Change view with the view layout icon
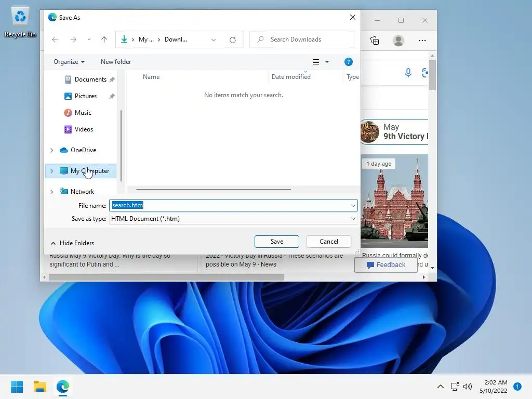The image size is (532, 399). click(x=315, y=62)
